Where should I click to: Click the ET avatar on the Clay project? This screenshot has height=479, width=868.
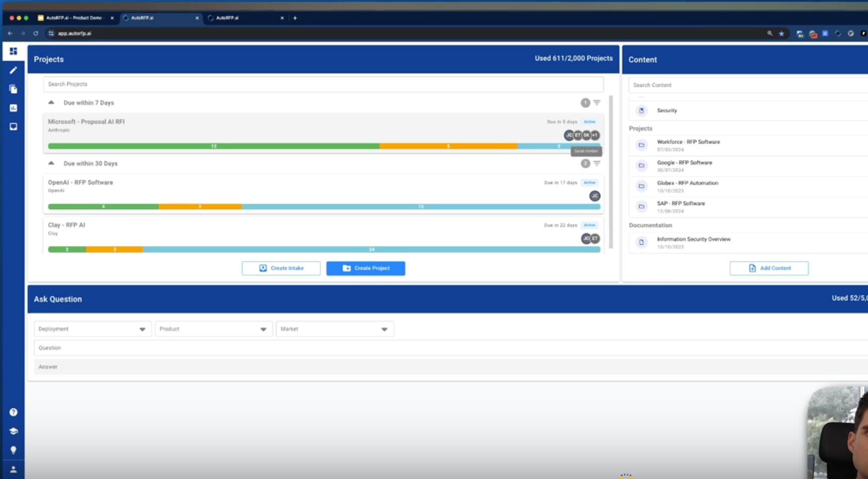[595, 239]
